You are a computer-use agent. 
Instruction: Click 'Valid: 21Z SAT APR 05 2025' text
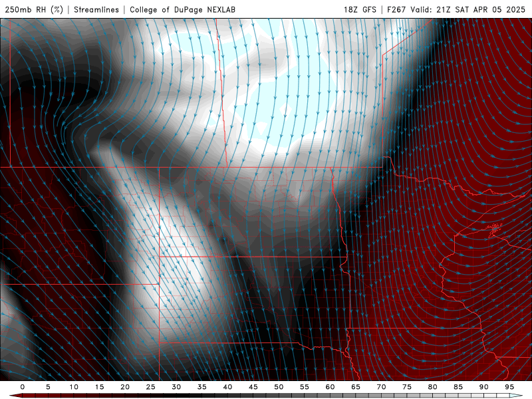[468, 9]
